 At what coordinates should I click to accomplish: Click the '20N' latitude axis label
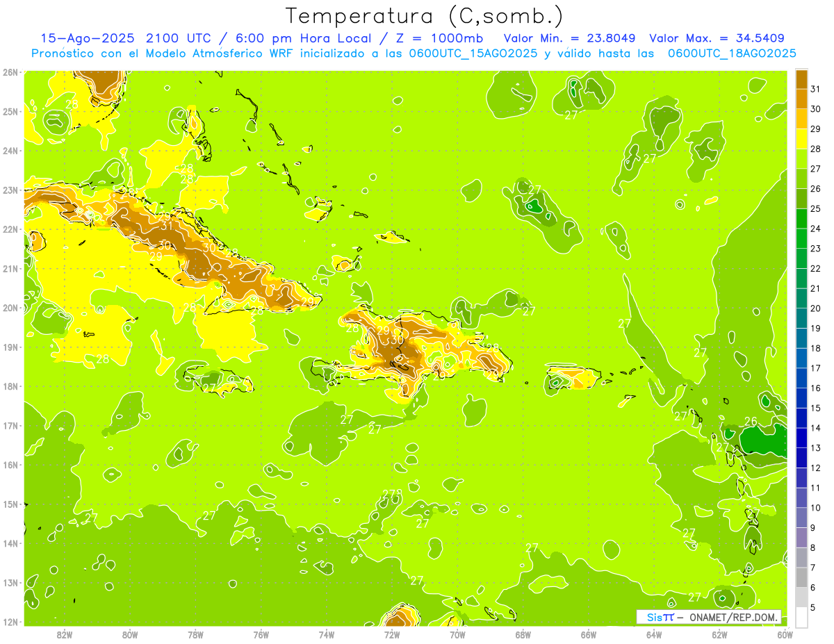click(x=10, y=308)
